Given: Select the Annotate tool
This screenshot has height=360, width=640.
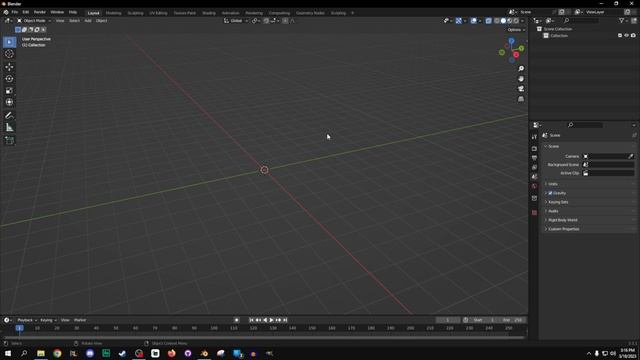Looking at the screenshot, I should point(9,116).
